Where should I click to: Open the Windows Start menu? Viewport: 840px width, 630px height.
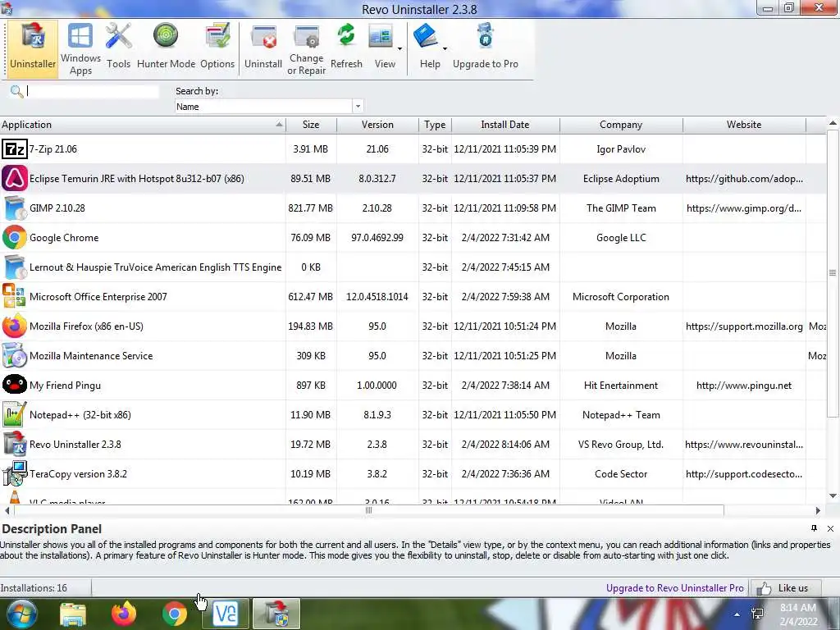(21, 614)
